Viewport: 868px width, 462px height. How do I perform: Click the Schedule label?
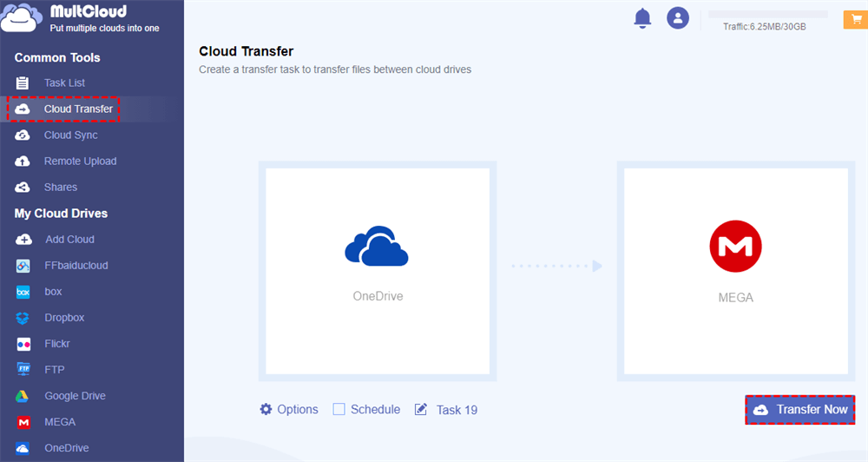coord(375,409)
